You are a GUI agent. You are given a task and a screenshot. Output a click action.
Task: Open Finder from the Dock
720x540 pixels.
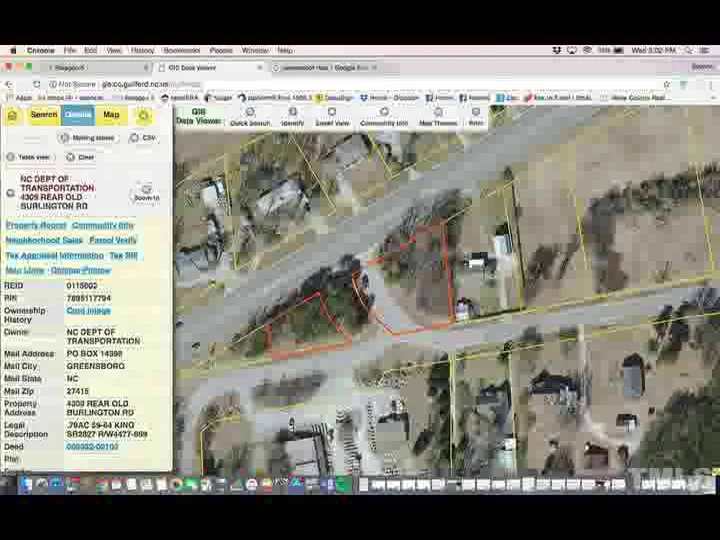[x=26, y=484]
